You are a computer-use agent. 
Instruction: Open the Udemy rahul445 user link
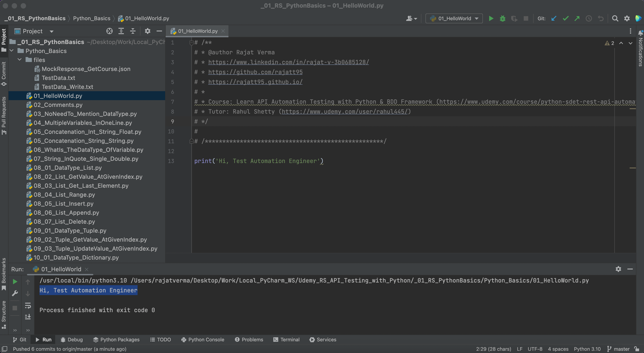tap(345, 112)
